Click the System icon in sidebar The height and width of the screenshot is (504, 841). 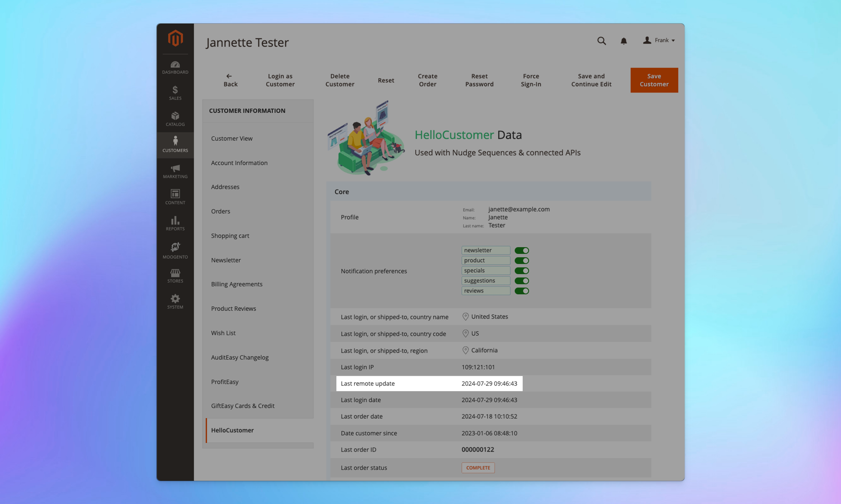click(175, 302)
